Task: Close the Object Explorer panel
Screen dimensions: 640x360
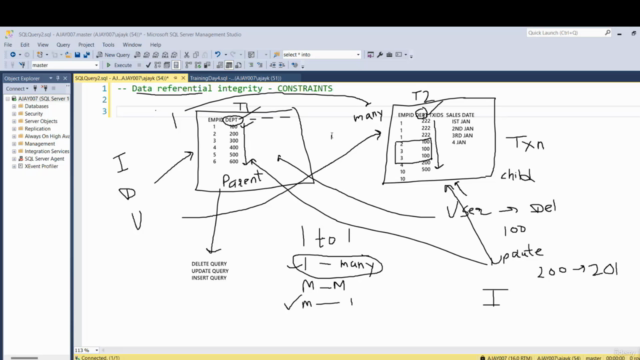Action: pos(65,78)
